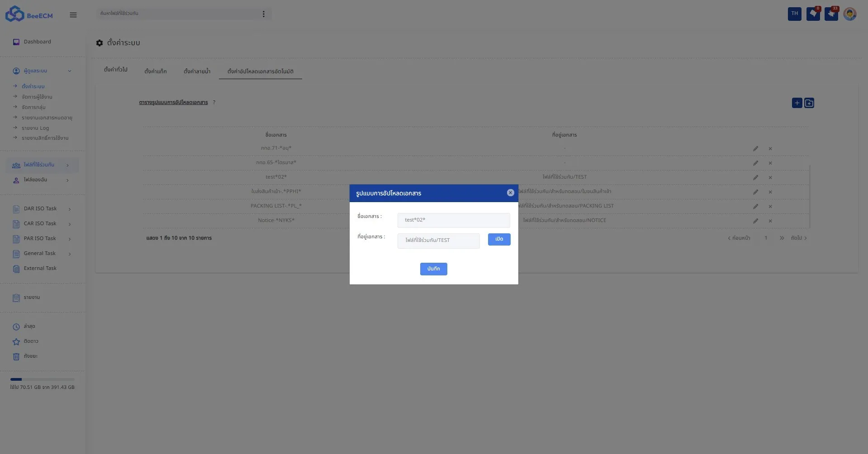Screen dimensions: 868x454
Task: Delete the Notice-*NYKS* row using X icon
Action: point(770,221)
